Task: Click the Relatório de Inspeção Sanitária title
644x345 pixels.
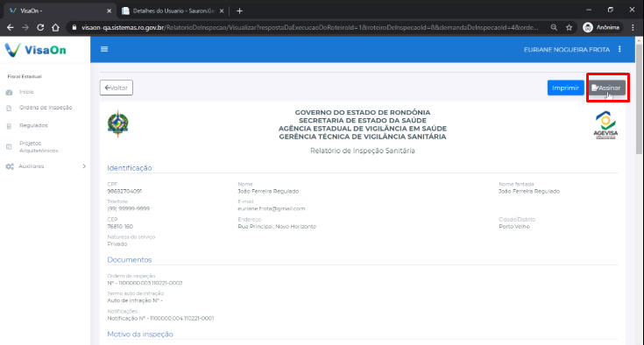Action: [x=363, y=151]
